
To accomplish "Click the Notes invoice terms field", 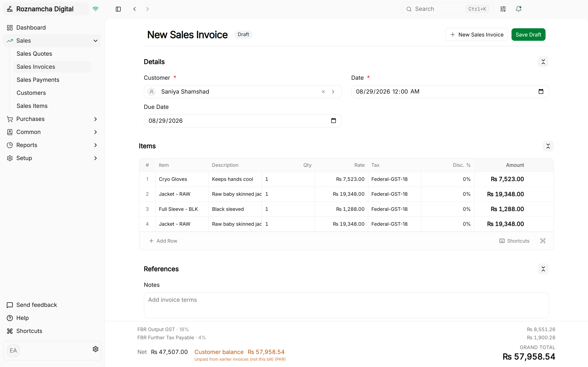I will tap(346, 305).
